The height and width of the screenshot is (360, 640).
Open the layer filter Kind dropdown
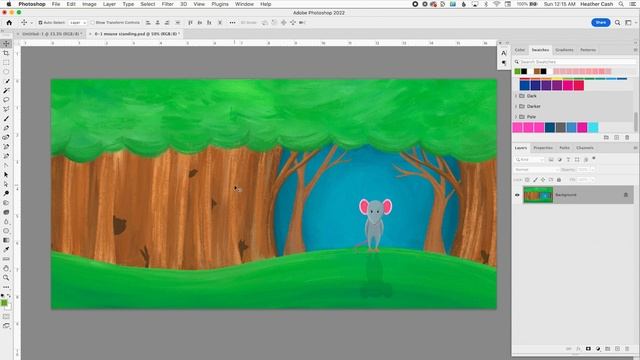pyautogui.click(x=529, y=160)
